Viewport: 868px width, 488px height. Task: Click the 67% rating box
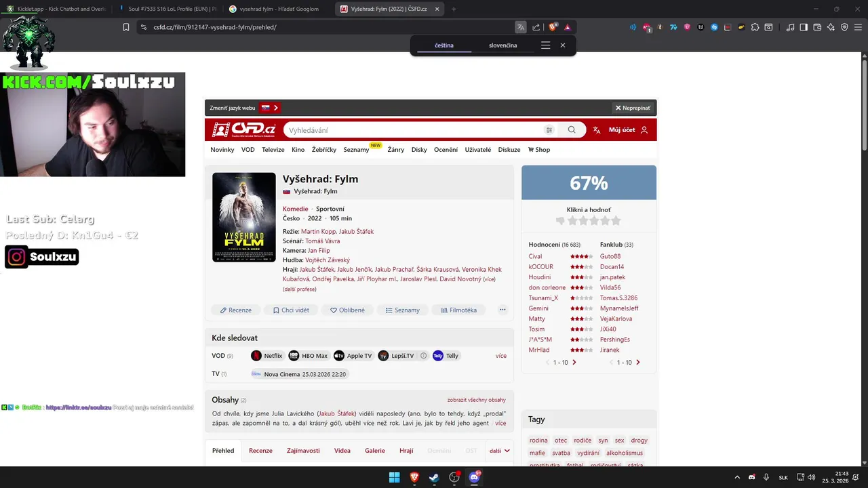pos(589,183)
